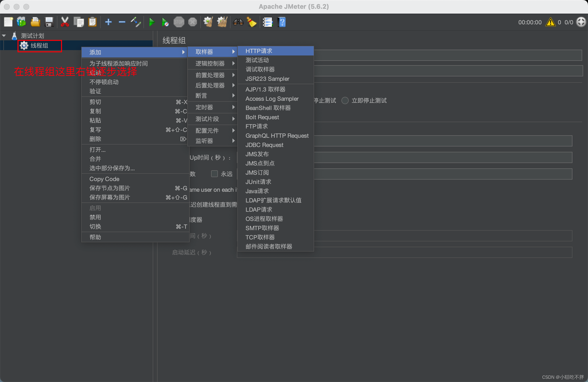Expand the 后置处理器 submenu
The width and height of the screenshot is (588, 382).
pyautogui.click(x=213, y=85)
